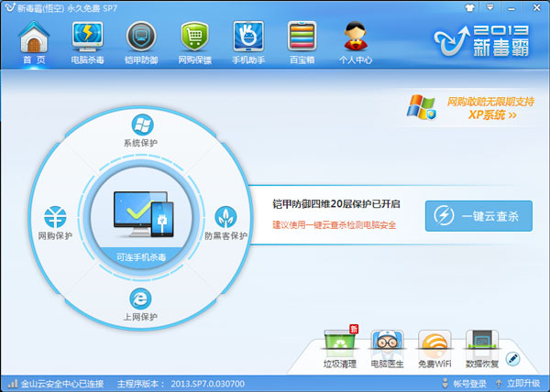
Task: Click the 网购保护 yen icon
Action: click(55, 217)
